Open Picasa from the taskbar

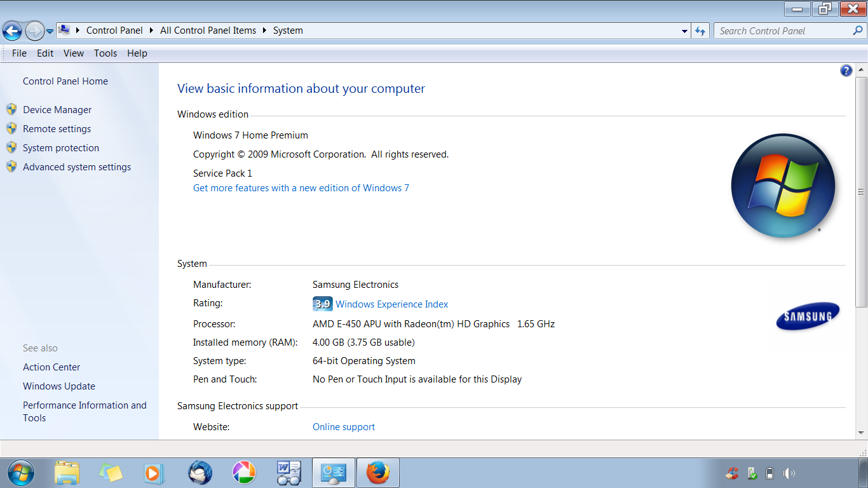pyautogui.click(x=244, y=473)
